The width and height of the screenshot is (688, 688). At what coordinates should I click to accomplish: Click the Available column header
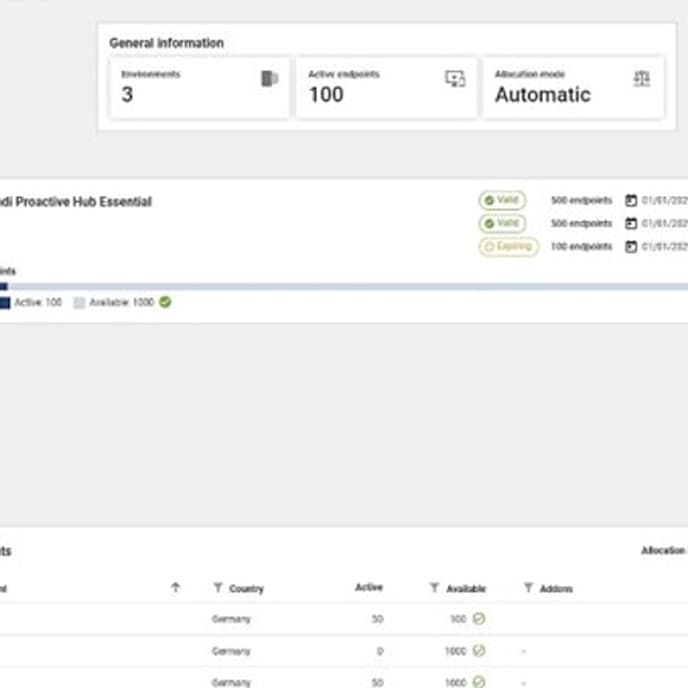tap(466, 588)
